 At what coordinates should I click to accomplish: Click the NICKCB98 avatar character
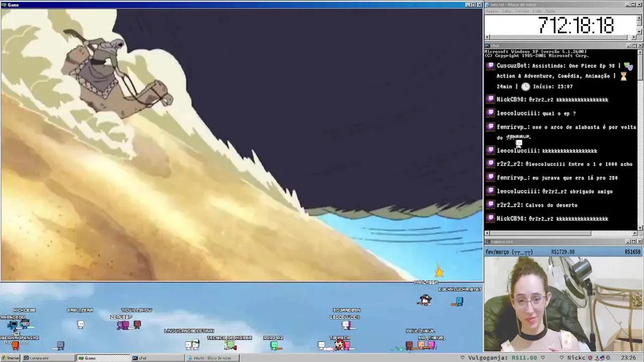pyautogui.click(x=25, y=324)
